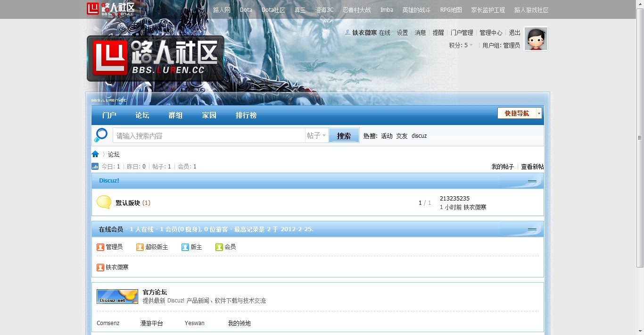The image size is (644, 335).
Task: Open the Discuz.net logo image
Action: (x=117, y=296)
